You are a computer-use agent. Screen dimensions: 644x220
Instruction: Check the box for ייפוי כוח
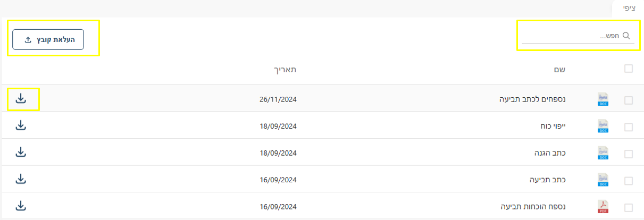point(629,127)
